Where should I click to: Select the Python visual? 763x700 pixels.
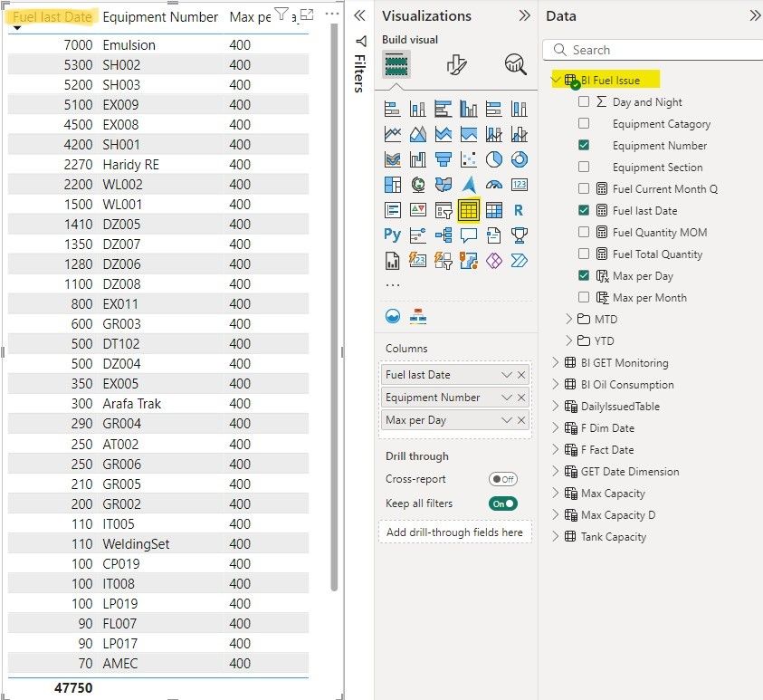coord(392,235)
